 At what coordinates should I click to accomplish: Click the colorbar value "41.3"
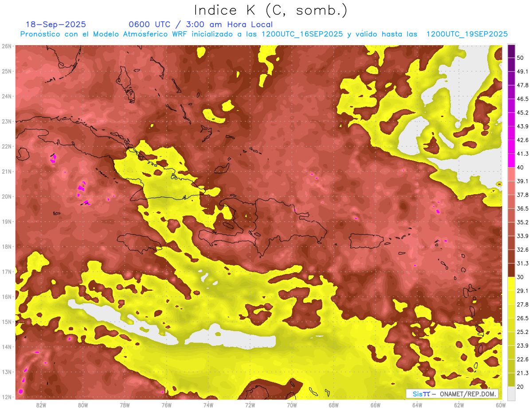point(523,153)
